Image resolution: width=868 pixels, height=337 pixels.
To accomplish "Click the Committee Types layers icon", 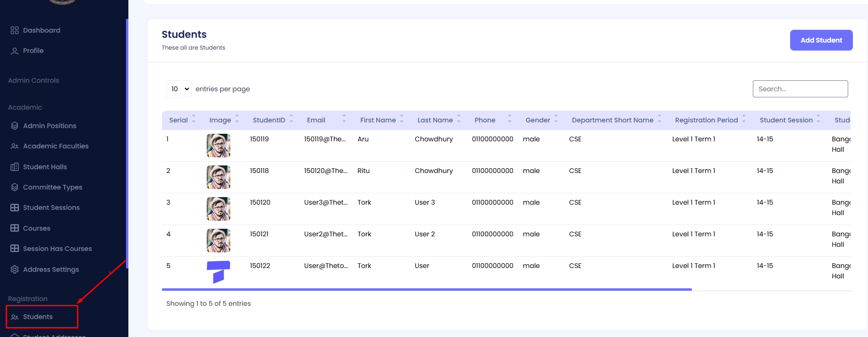I will [x=15, y=187].
